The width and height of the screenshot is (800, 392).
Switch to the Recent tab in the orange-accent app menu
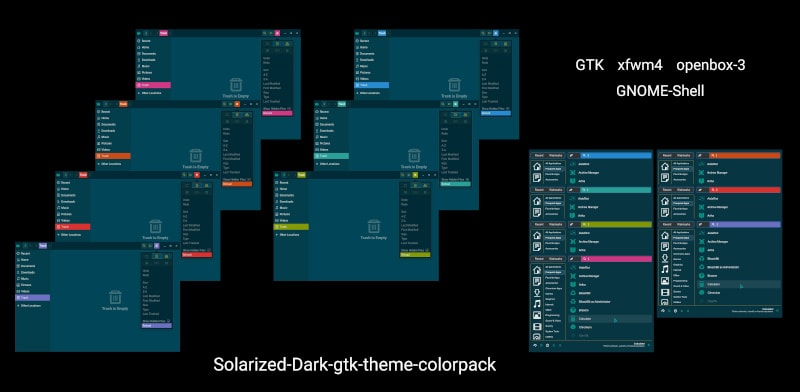point(667,155)
